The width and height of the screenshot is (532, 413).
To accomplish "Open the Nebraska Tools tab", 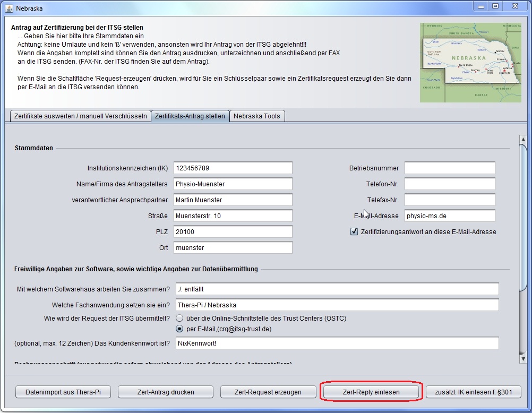I will tap(257, 116).
